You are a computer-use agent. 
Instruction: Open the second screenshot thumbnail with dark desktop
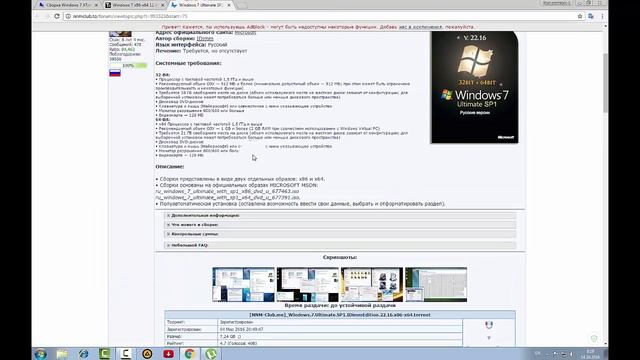308,284
